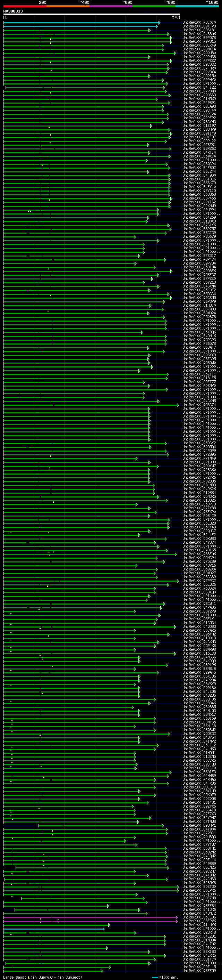Select UniRef100_B7FHR0 label

click(199, 68)
